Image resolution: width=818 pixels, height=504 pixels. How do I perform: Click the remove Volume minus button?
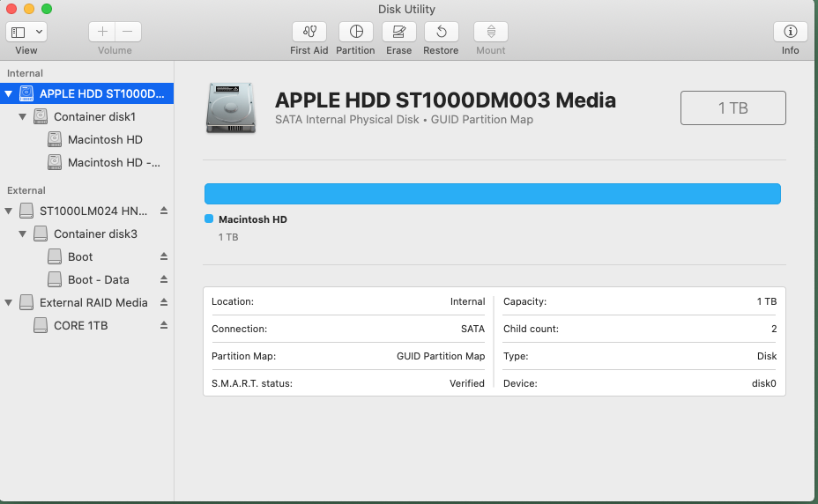(128, 32)
